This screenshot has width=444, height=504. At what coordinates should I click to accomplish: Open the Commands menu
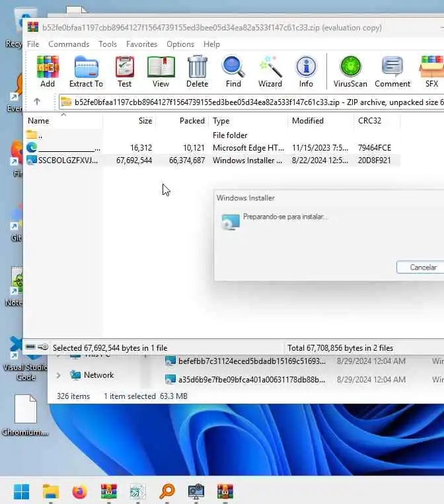[x=69, y=44]
